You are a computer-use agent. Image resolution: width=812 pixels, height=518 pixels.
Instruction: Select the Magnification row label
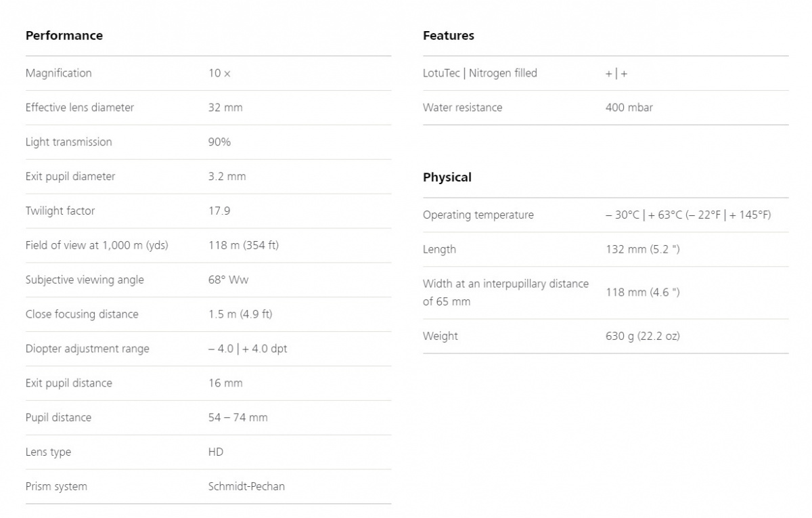pos(59,73)
